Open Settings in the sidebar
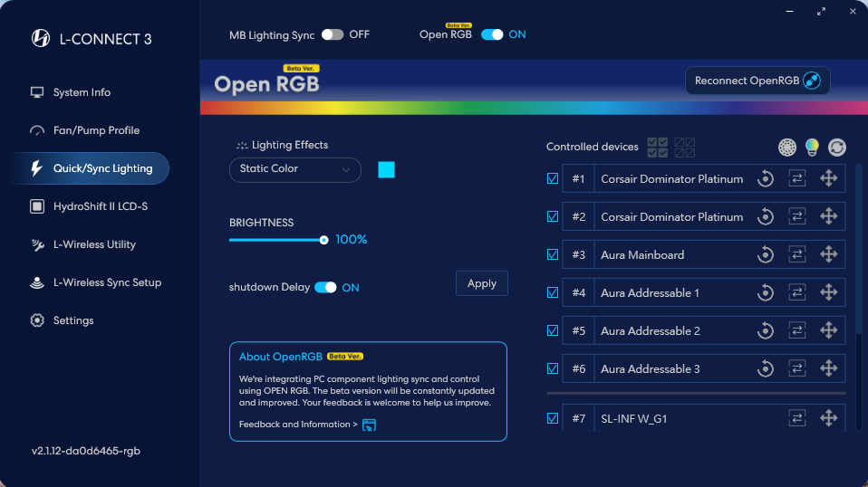 tap(72, 320)
